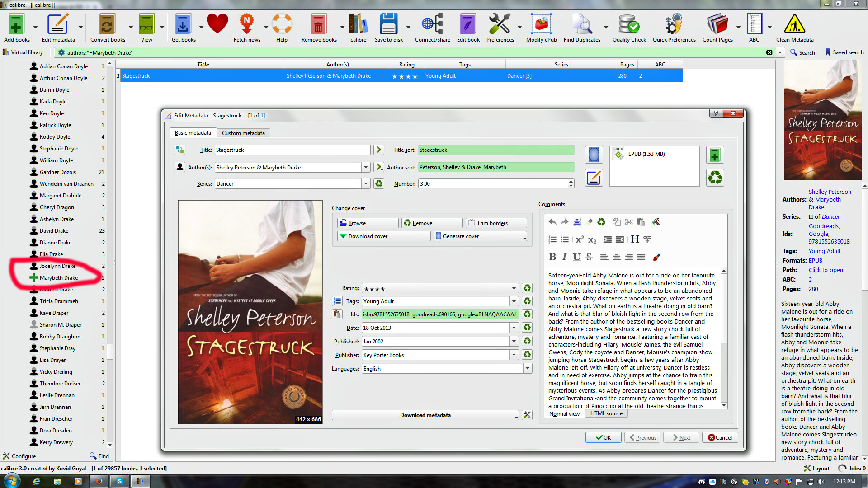This screenshot has height=488, width=868.
Task: Click the Title text field
Action: click(x=292, y=150)
